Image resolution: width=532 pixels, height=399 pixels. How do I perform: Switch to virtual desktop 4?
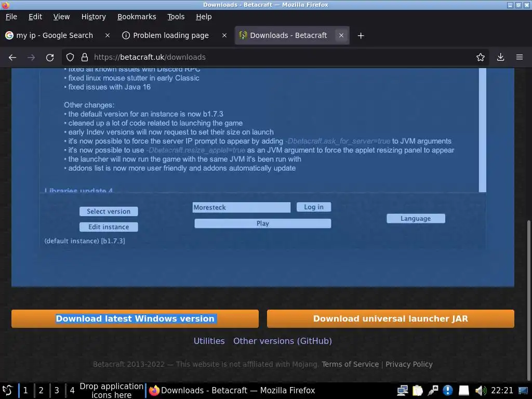tap(72, 391)
